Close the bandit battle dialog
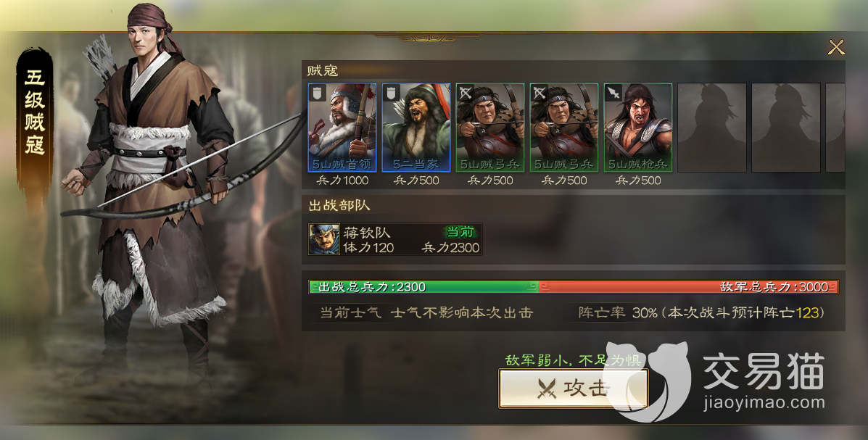This screenshot has height=440, width=868. coord(836,48)
